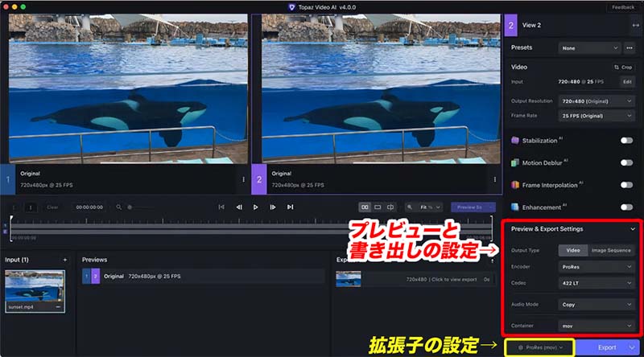
Task: Turn on Frame Interpolation toggle
Action: pyautogui.click(x=627, y=185)
